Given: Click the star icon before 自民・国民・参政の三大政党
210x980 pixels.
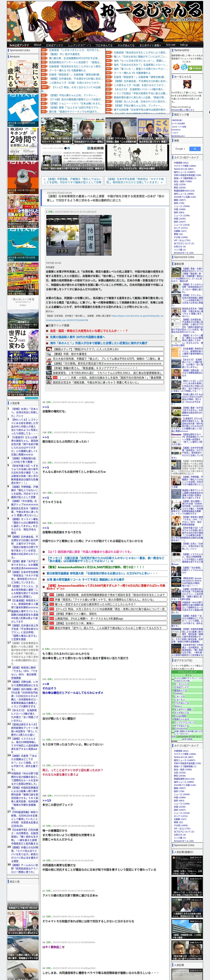Looking at the screenshot, I should coord(48,331).
